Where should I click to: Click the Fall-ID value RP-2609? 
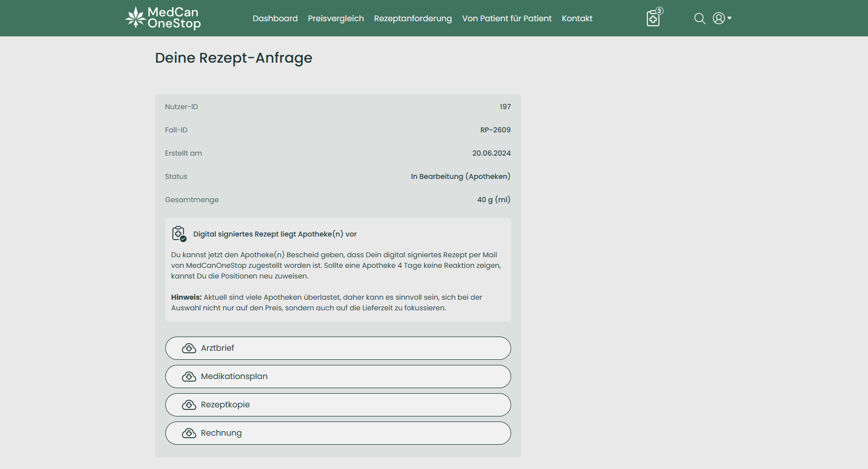tap(495, 130)
